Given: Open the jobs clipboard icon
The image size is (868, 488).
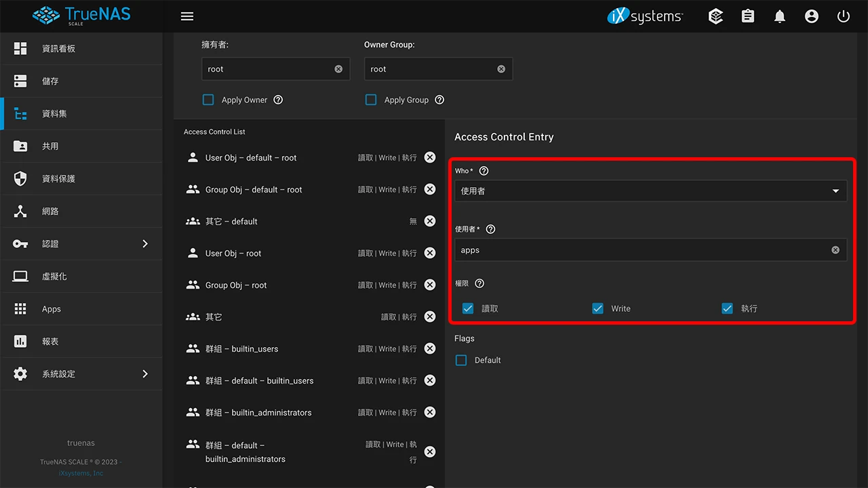Looking at the screenshot, I should [748, 16].
